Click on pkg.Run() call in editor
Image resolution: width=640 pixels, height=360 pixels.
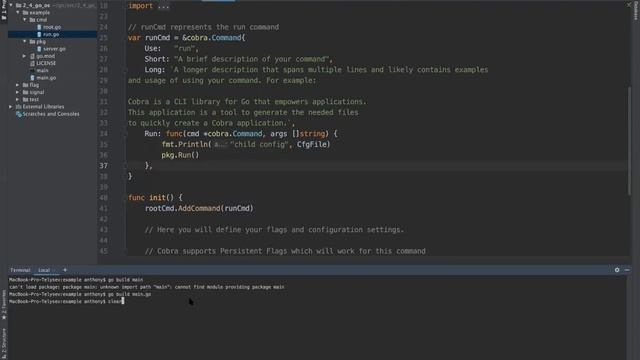tap(180, 155)
